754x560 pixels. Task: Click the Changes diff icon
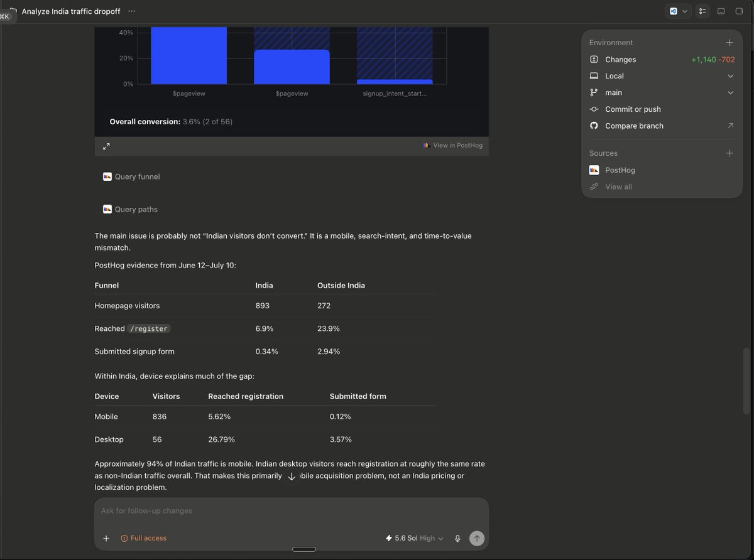[594, 60]
